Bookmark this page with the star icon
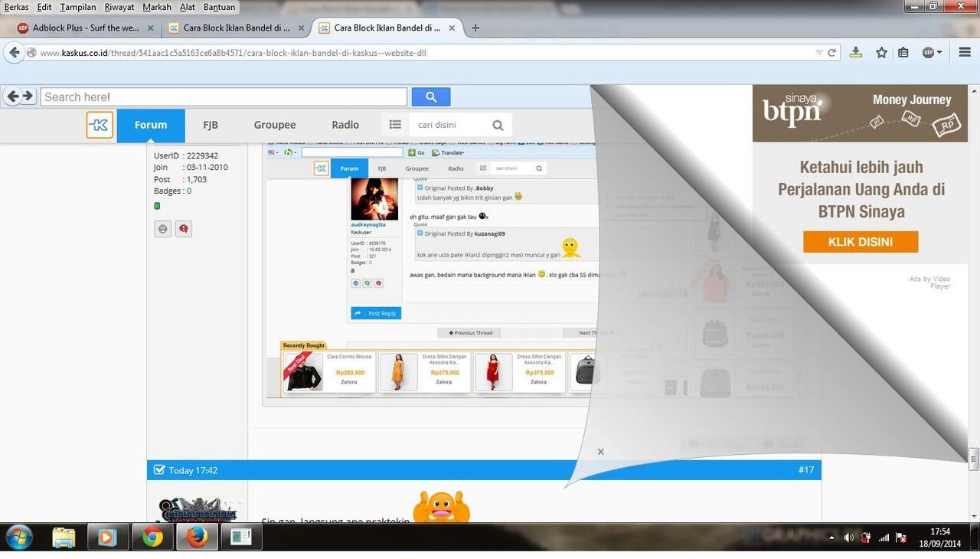The image size is (980, 559). (x=881, y=53)
